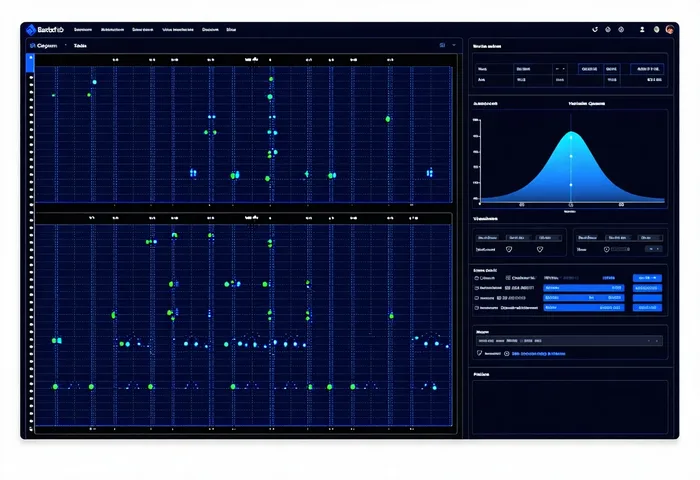Open the last short top navigation item
The image size is (700, 480).
pyautogui.click(x=231, y=30)
